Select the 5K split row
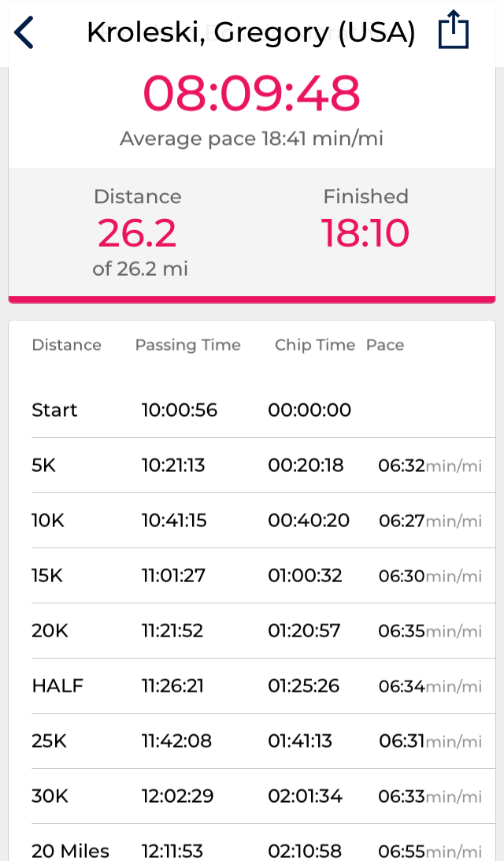This screenshot has width=504, height=861. 252,466
